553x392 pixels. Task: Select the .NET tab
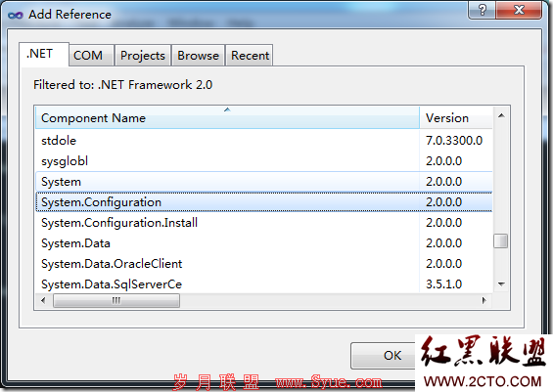[40, 54]
